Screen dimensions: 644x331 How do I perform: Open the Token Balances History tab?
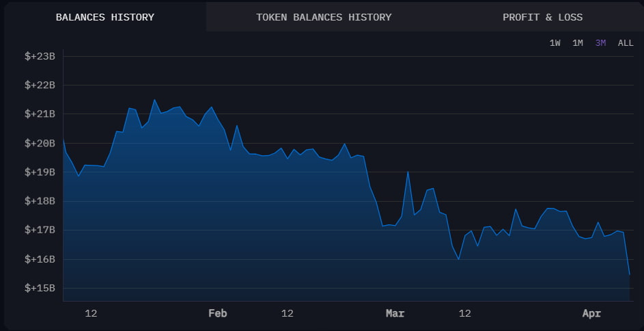(324, 17)
